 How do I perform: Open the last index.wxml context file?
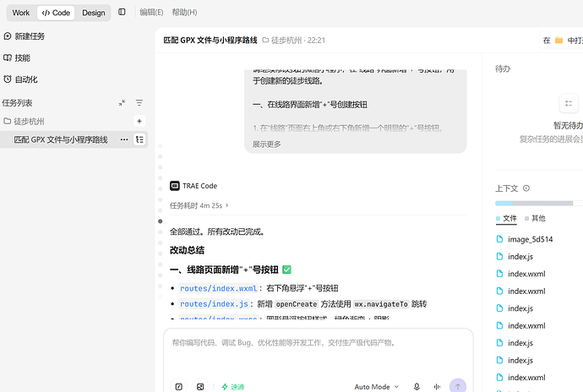click(x=521, y=377)
